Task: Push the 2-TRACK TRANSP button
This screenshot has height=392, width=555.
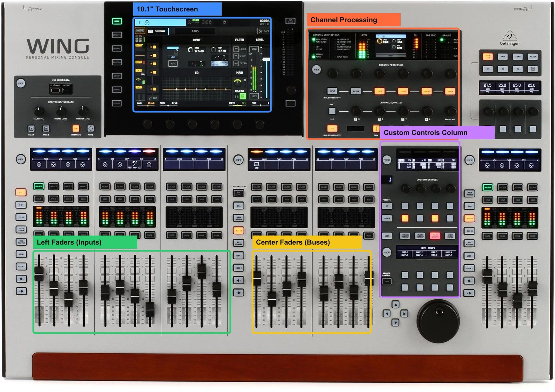Action: coord(405,236)
